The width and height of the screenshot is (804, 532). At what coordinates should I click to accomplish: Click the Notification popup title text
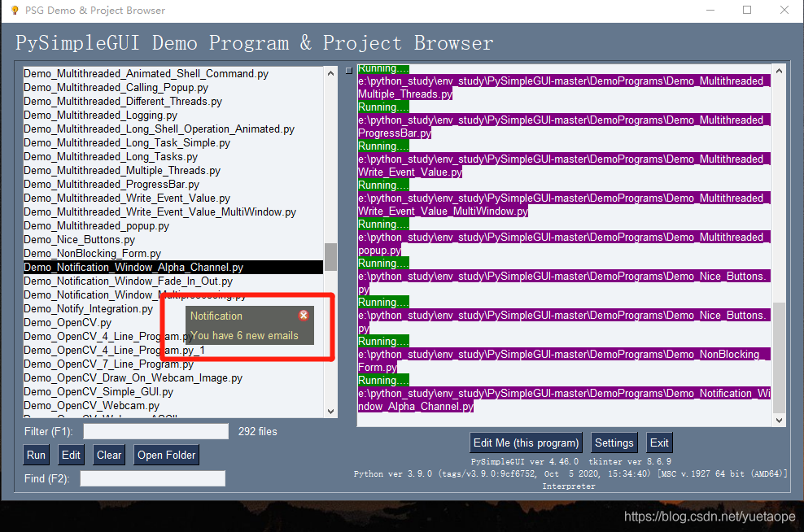(x=216, y=316)
